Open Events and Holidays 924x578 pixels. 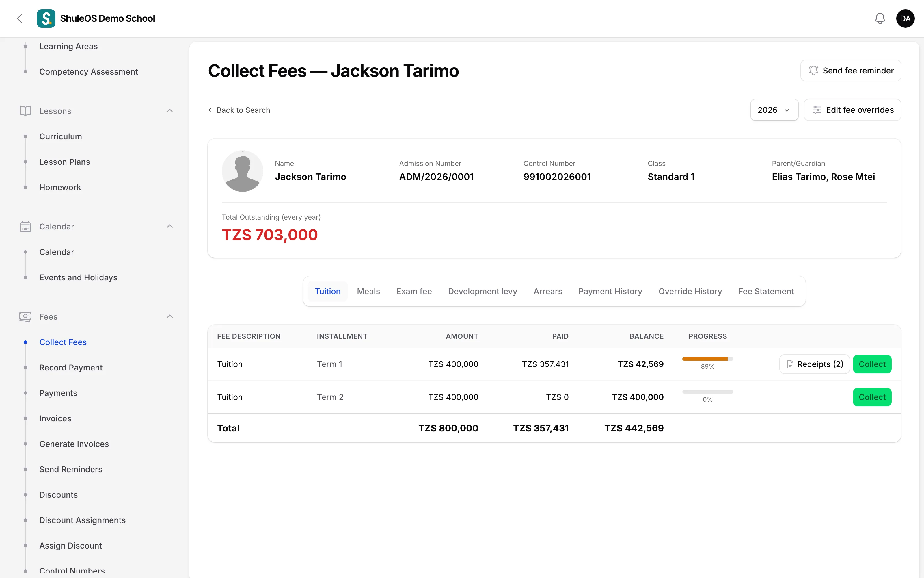coord(78,277)
